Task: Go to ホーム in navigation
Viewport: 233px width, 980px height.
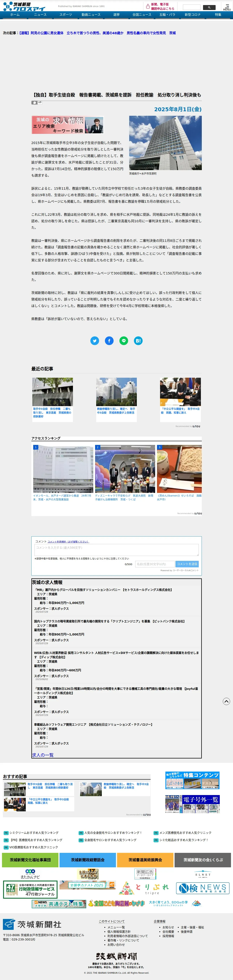Action: point(15,15)
